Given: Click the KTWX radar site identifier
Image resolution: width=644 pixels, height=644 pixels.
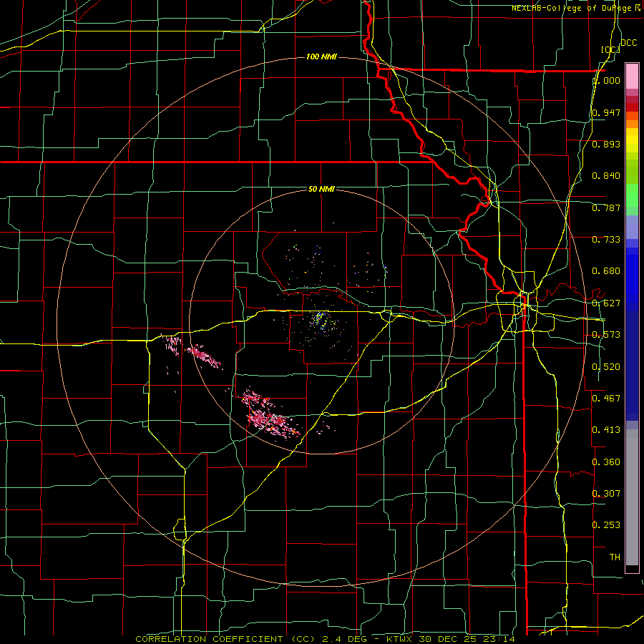Looking at the screenshot, I should pos(401,639).
